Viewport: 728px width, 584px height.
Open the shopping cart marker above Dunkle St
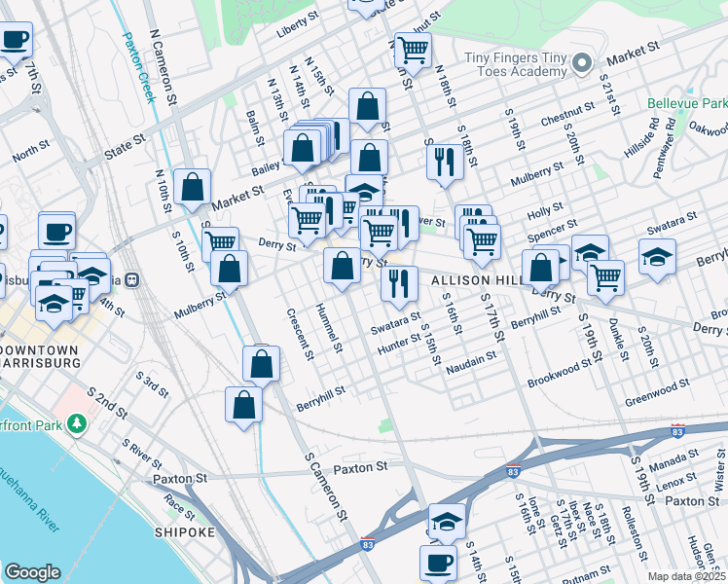pos(606,280)
